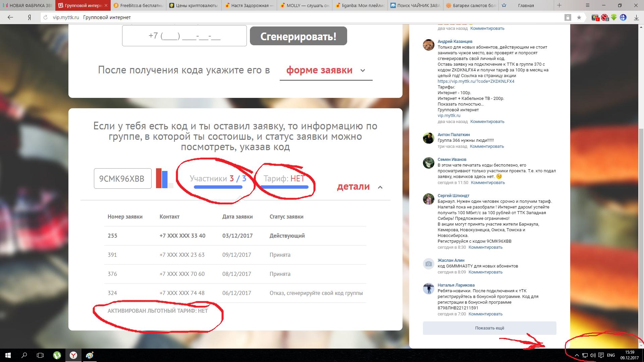644x362 pixels.
Task: Focus the phone number input field
Action: pyautogui.click(x=184, y=36)
